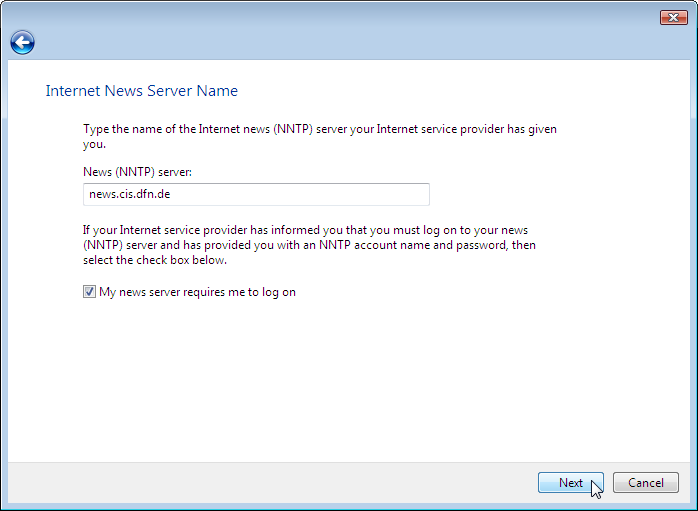
Task: Go back using the blue arrow icon
Action: coord(22,43)
